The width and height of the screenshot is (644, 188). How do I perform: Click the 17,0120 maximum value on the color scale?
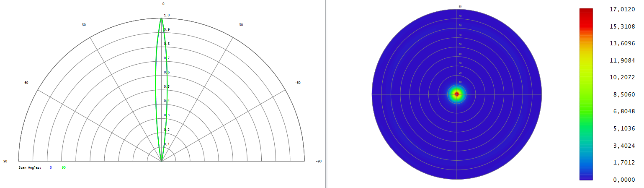coord(622,10)
